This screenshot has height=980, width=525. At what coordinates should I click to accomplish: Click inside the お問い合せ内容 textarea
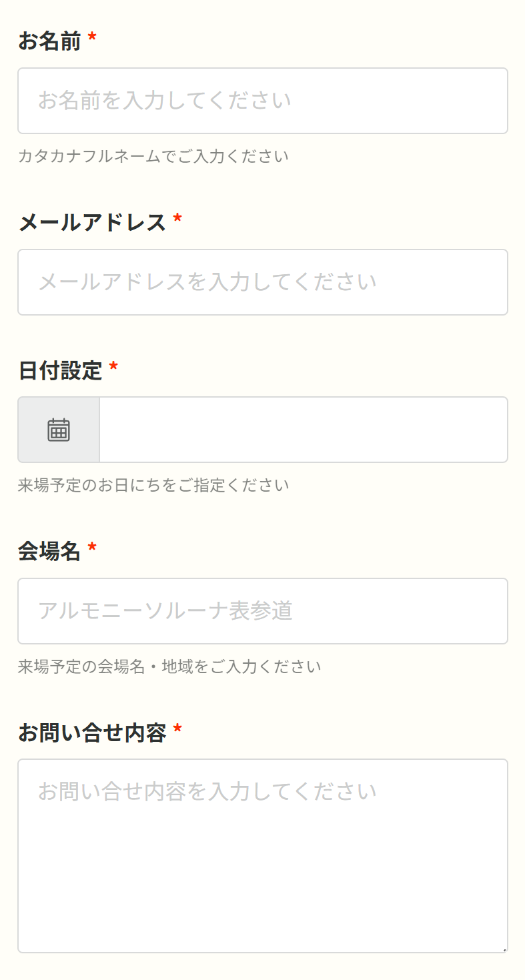coord(262,855)
